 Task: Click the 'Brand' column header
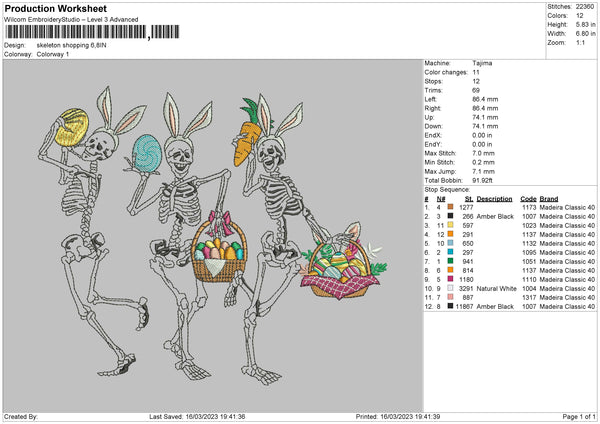[x=549, y=199]
